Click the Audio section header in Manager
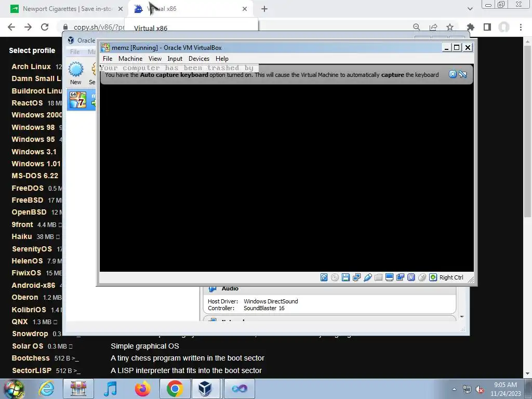The height and width of the screenshot is (399, 532). [230, 289]
